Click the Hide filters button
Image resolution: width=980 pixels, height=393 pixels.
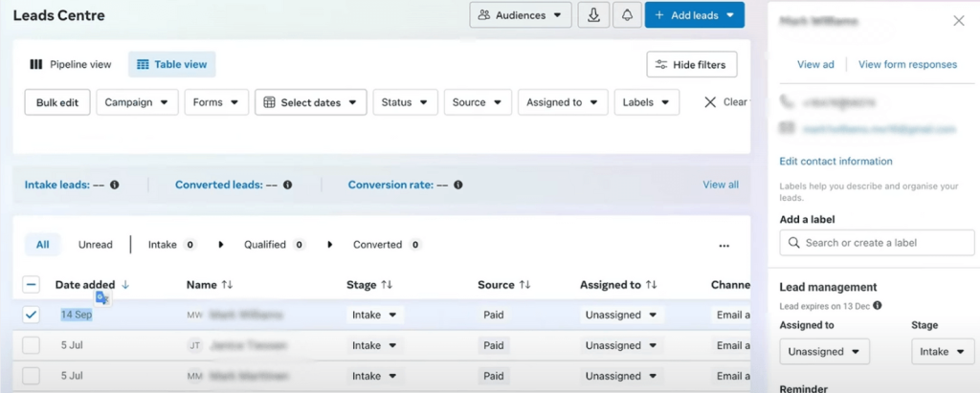pyautogui.click(x=691, y=64)
